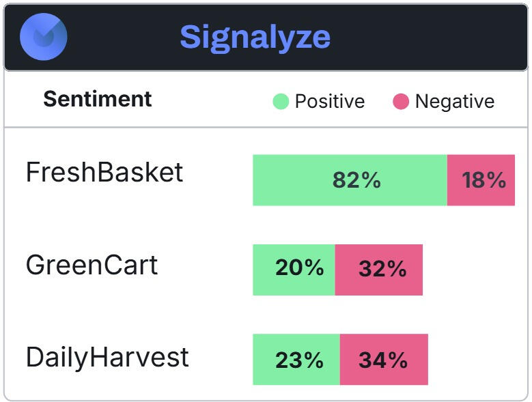Click the pink Negative legend dot
This screenshot has height=402, width=532.
click(401, 102)
